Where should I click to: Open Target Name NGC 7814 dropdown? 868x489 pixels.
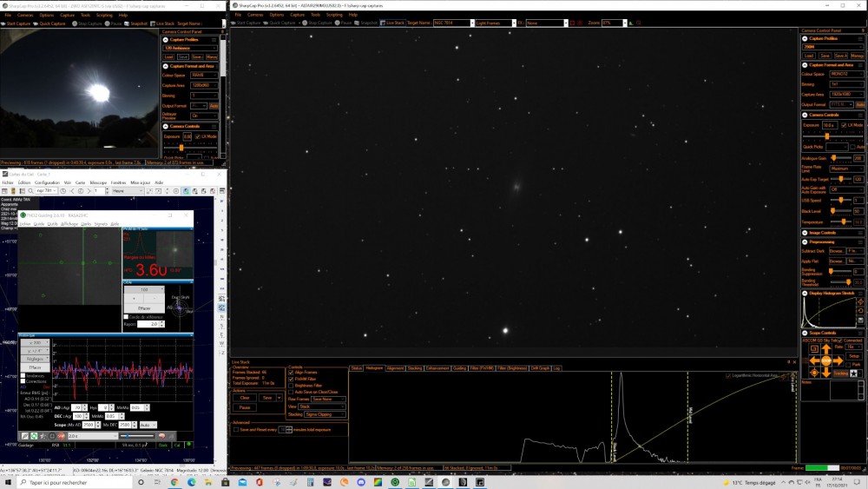(x=453, y=23)
